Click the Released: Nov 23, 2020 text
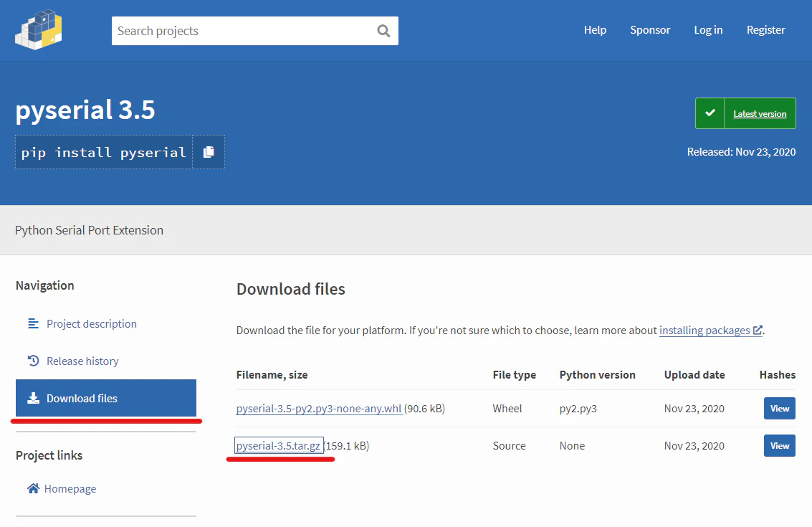Image resolution: width=812 pixels, height=527 pixels. click(741, 152)
